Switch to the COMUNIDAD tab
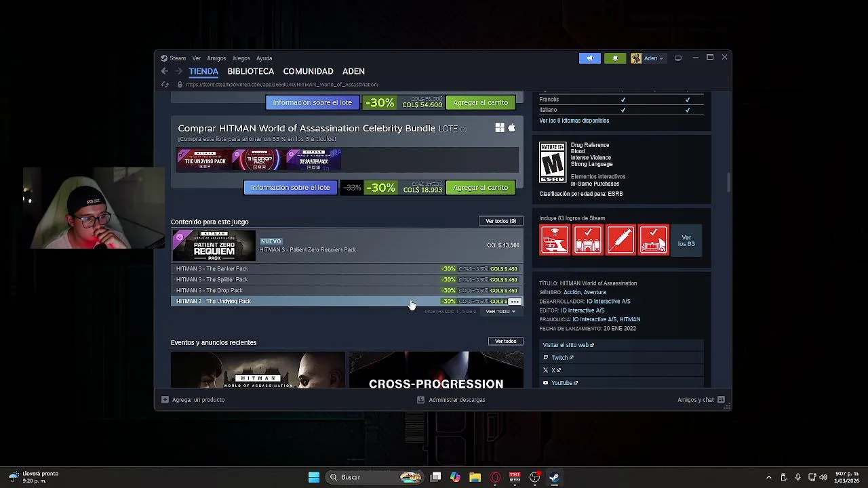868x488 pixels. click(308, 71)
